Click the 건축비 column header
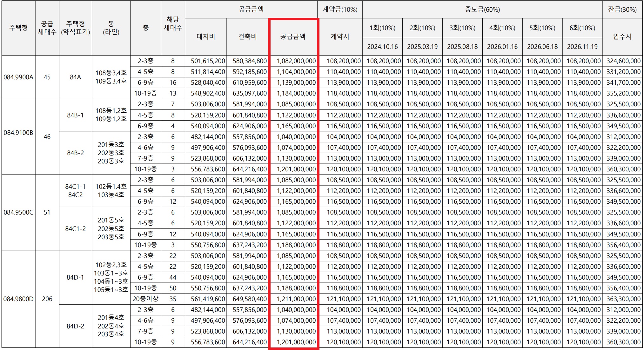Viewport: 644px width, 350px height. (248, 36)
